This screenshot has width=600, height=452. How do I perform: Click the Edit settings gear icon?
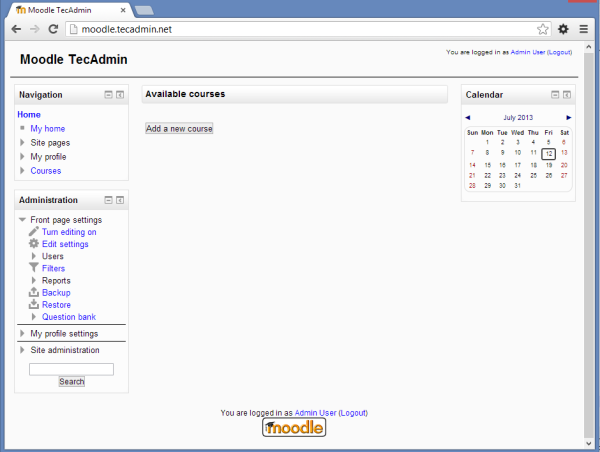[34, 244]
